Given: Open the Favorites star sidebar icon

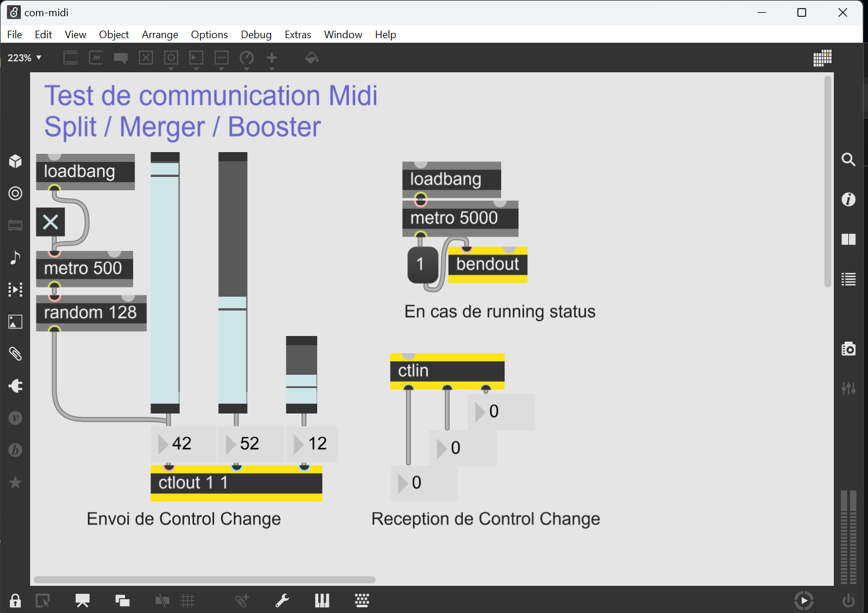Looking at the screenshot, I should pos(16,482).
